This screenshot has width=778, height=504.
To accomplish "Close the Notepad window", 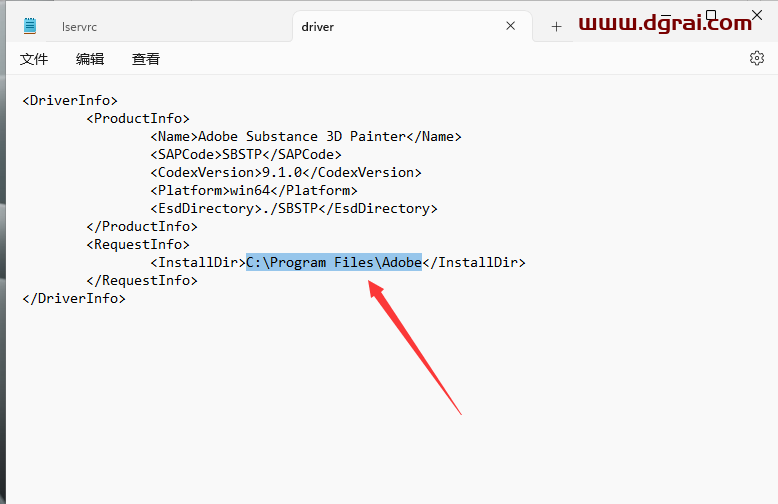I will point(757,15).
